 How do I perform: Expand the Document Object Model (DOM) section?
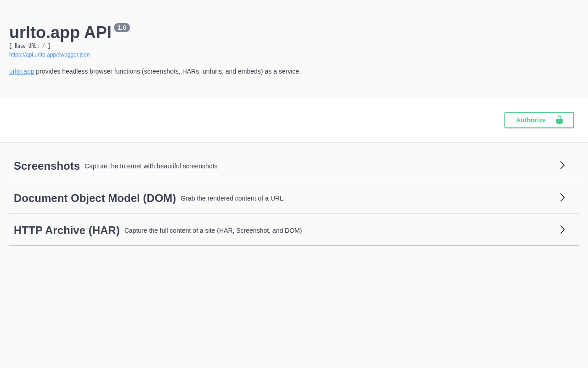click(95, 198)
